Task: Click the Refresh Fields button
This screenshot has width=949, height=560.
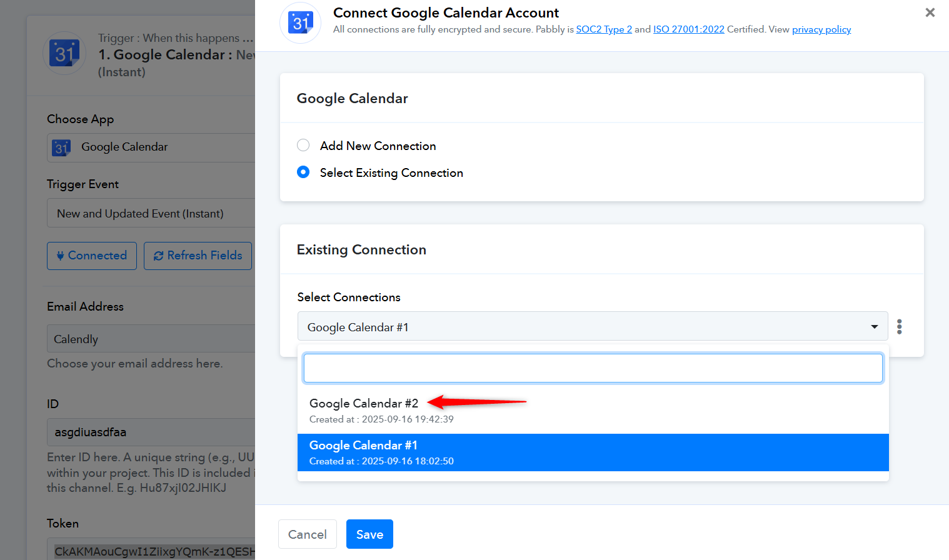Action: 198,256
